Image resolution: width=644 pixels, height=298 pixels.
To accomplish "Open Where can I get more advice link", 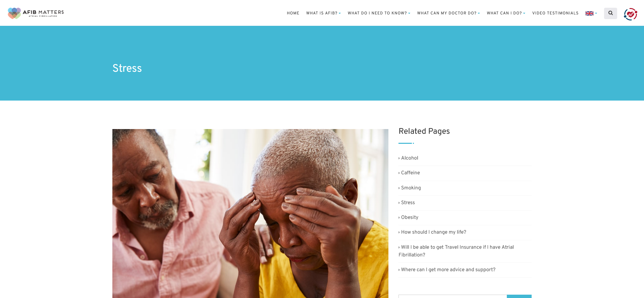I will coord(448,270).
